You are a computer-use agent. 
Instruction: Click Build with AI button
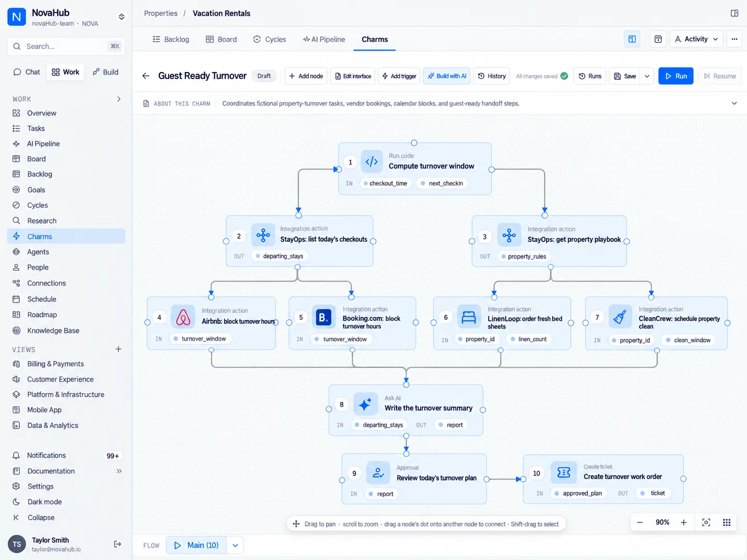pos(447,76)
